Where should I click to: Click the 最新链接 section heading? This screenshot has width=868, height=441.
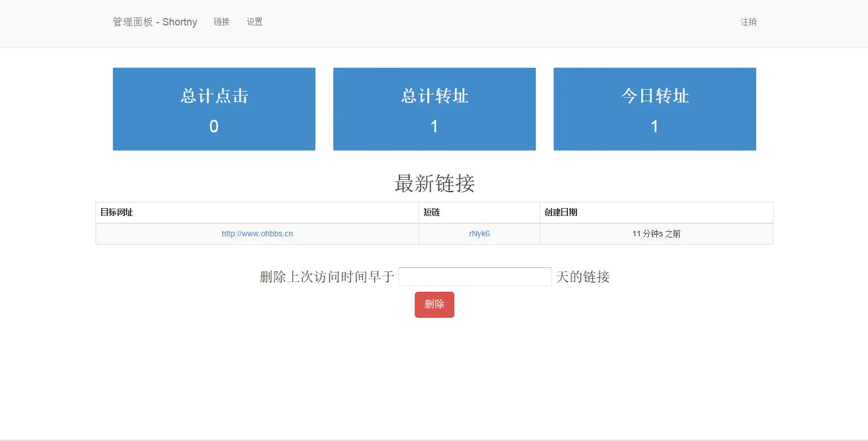click(x=434, y=184)
